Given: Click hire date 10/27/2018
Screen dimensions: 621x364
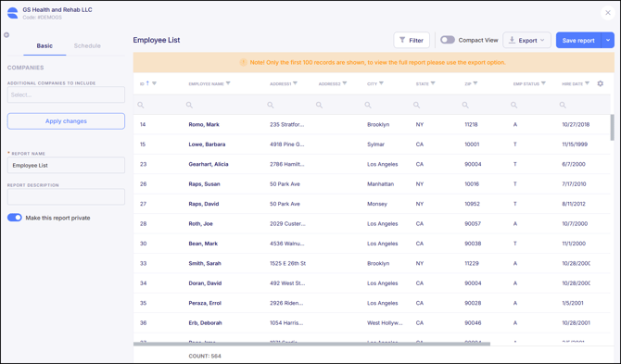Looking at the screenshot, I should coord(576,125).
